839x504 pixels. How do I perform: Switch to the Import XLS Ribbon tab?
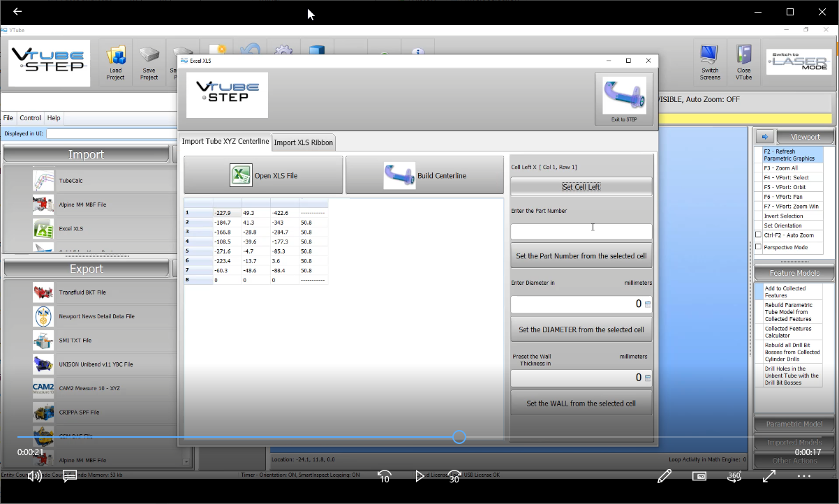(304, 142)
